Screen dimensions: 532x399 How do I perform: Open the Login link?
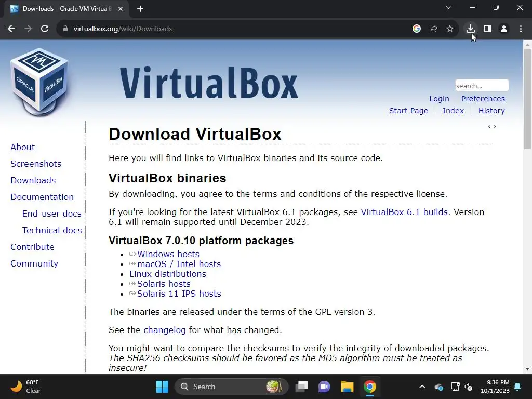439,99
